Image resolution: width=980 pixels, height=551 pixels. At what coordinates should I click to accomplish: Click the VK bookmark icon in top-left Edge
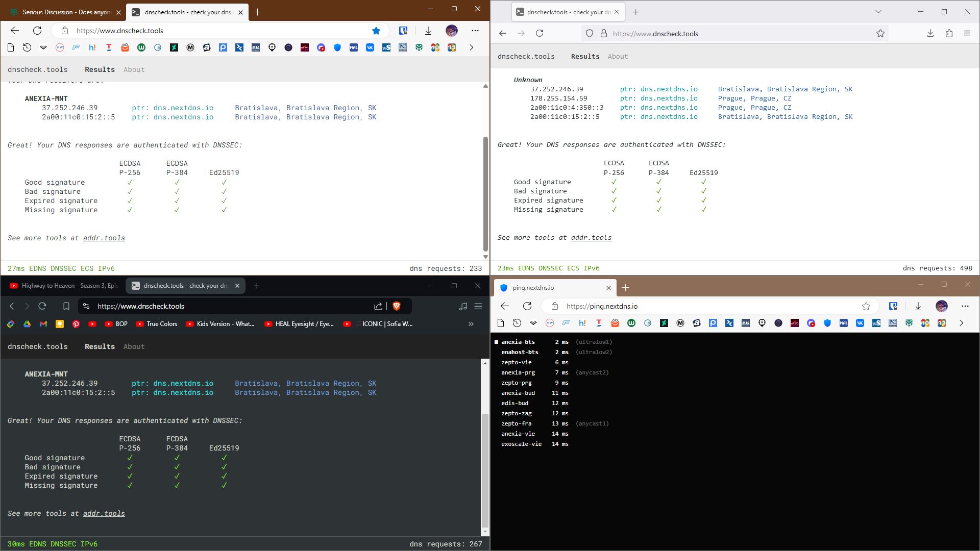[370, 47]
